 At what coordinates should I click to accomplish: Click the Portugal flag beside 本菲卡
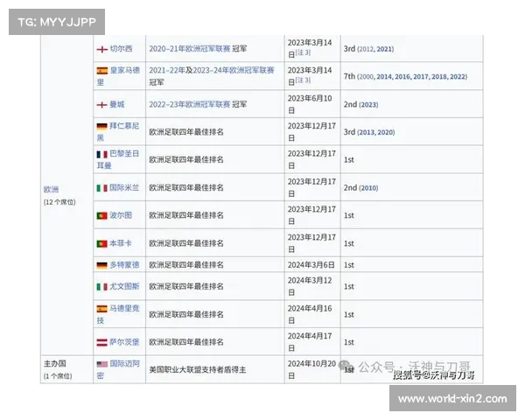pyautogui.click(x=101, y=243)
